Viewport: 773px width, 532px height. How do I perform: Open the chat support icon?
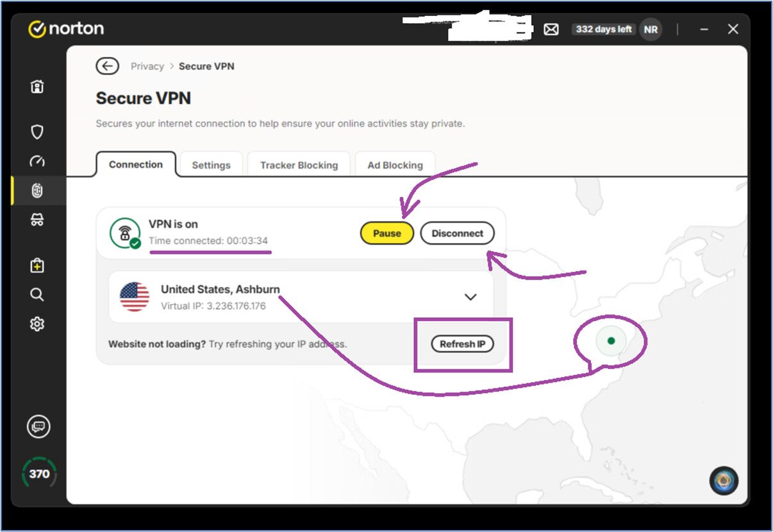point(38,426)
